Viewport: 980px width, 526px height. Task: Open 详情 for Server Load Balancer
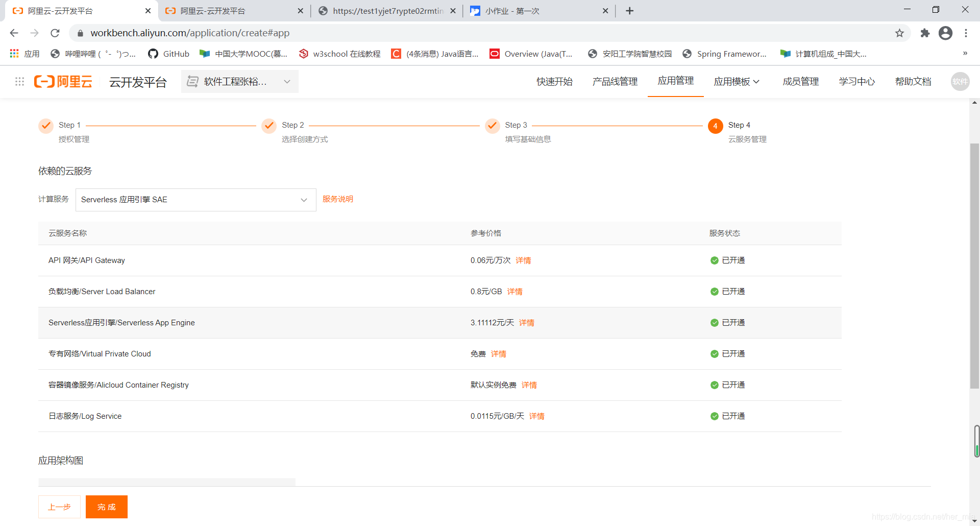514,292
